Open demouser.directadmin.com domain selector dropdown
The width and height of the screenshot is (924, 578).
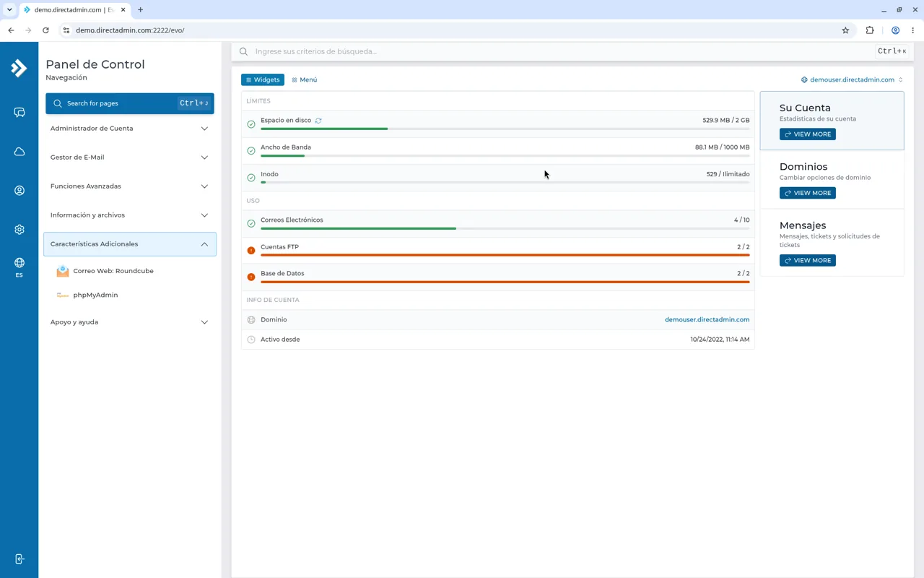[852, 79]
